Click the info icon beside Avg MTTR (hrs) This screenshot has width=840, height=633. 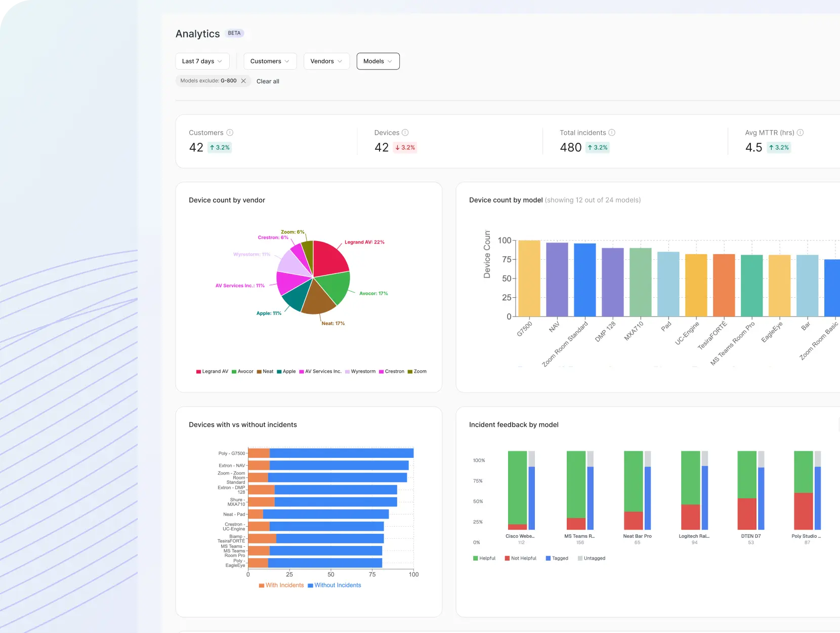coord(800,133)
